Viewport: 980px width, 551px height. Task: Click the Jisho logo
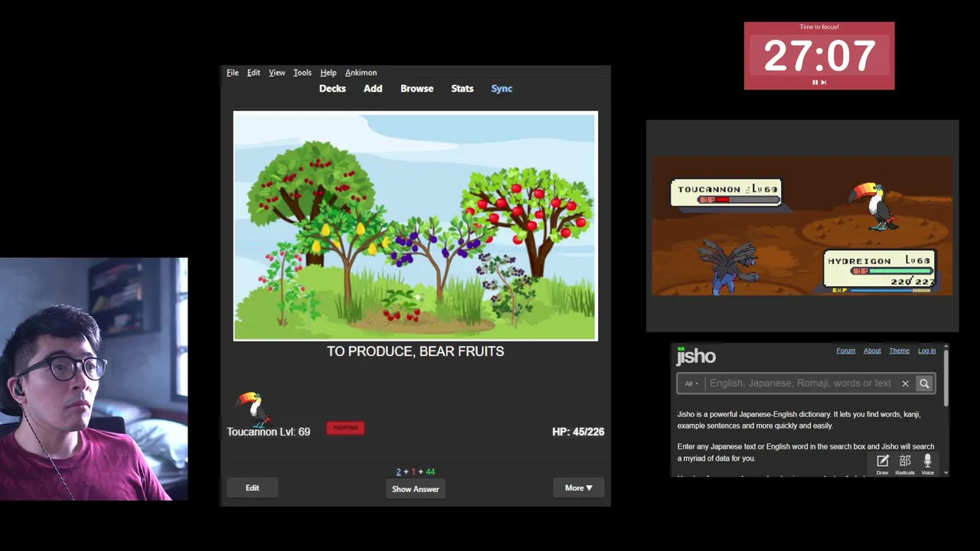(x=696, y=356)
